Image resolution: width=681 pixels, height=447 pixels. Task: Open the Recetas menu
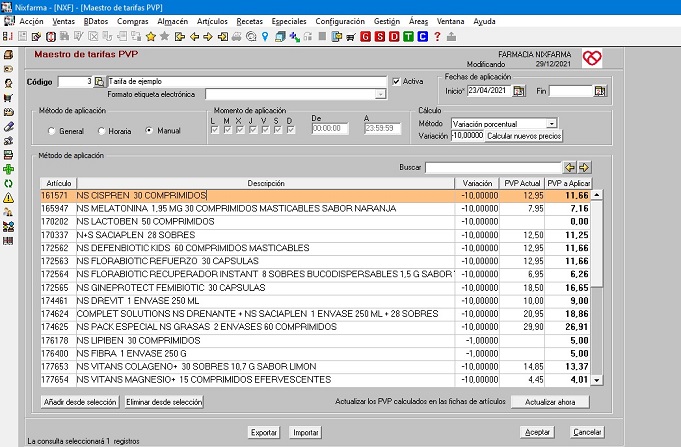(x=249, y=21)
